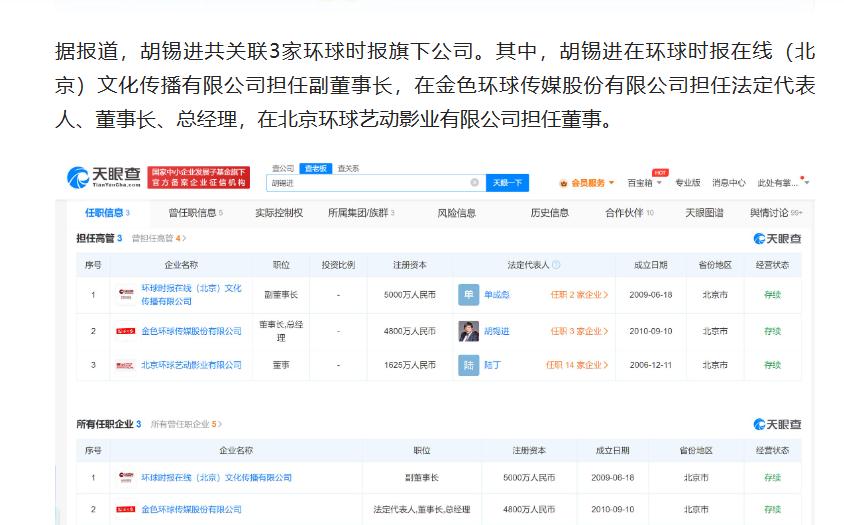Open the 专业版 link

click(x=688, y=183)
